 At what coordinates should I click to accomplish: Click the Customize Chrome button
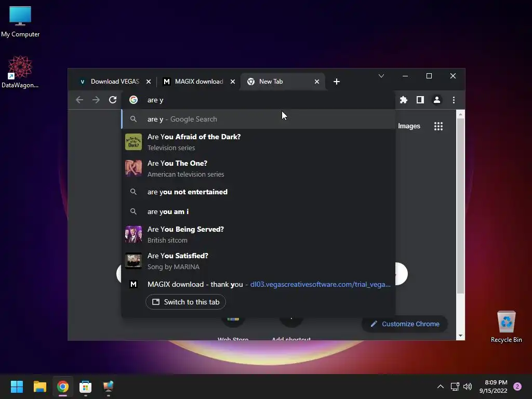(405, 324)
